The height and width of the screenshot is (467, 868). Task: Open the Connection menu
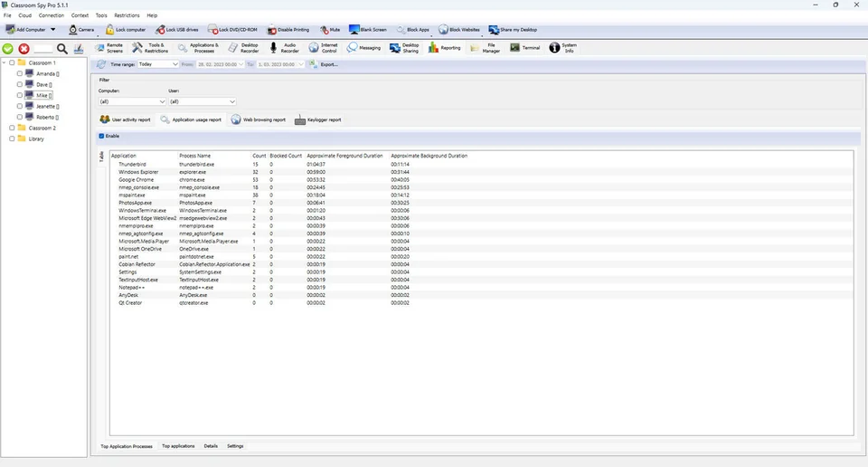point(52,15)
